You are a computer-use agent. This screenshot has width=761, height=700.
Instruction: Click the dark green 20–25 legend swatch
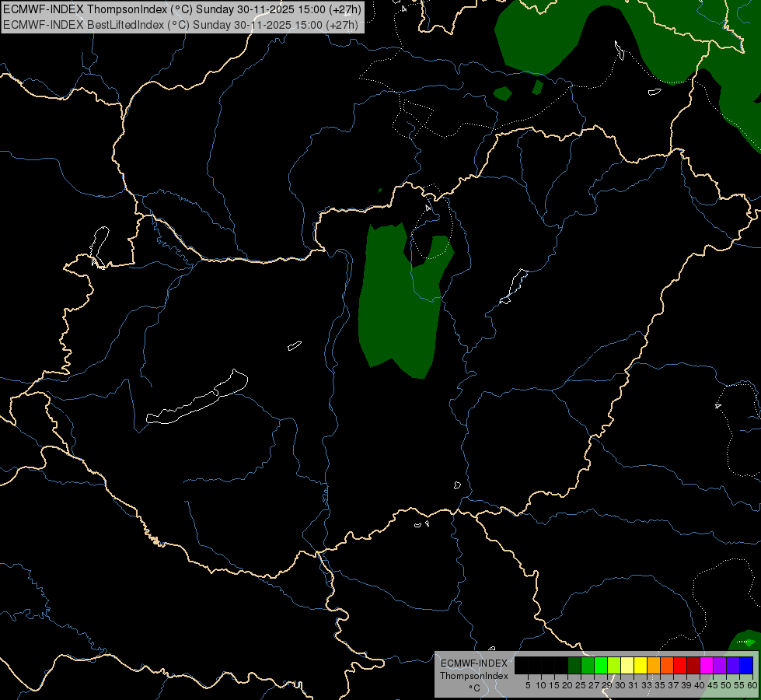coord(574,665)
